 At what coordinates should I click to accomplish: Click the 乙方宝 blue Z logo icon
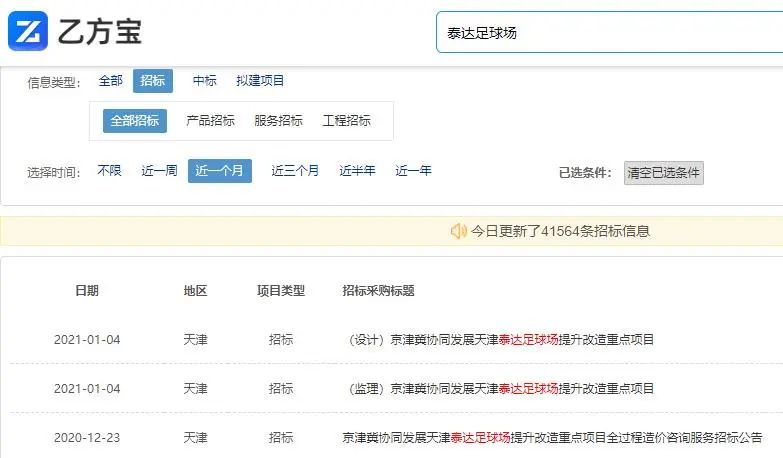[28, 31]
